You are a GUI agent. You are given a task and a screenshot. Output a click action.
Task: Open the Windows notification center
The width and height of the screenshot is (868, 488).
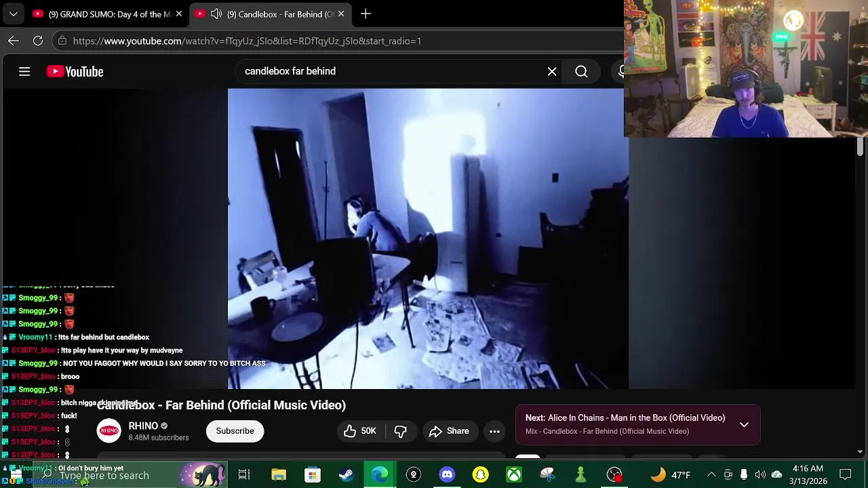[846, 474]
